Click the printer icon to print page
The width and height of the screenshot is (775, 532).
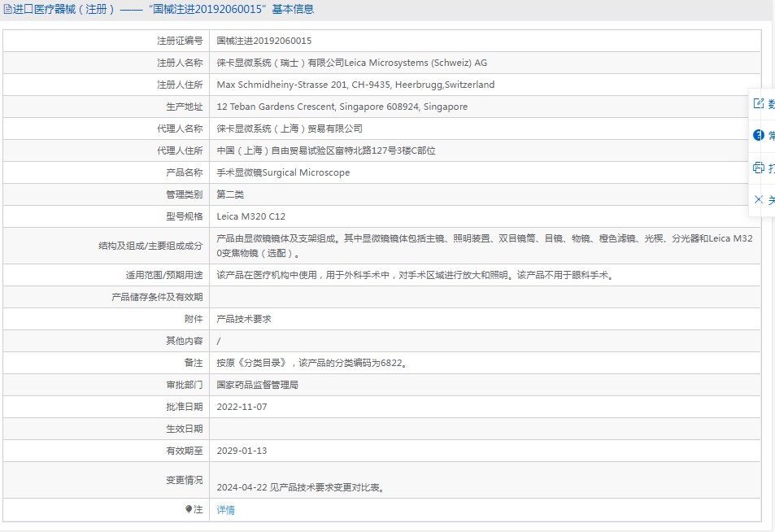[759, 168]
